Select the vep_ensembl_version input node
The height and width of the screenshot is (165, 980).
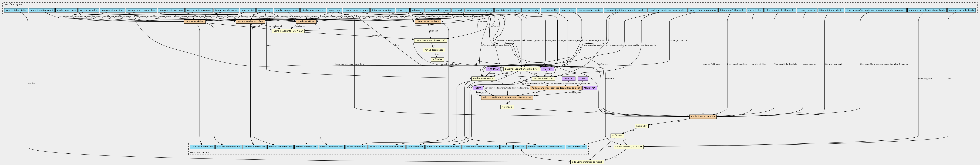pos(438,10)
